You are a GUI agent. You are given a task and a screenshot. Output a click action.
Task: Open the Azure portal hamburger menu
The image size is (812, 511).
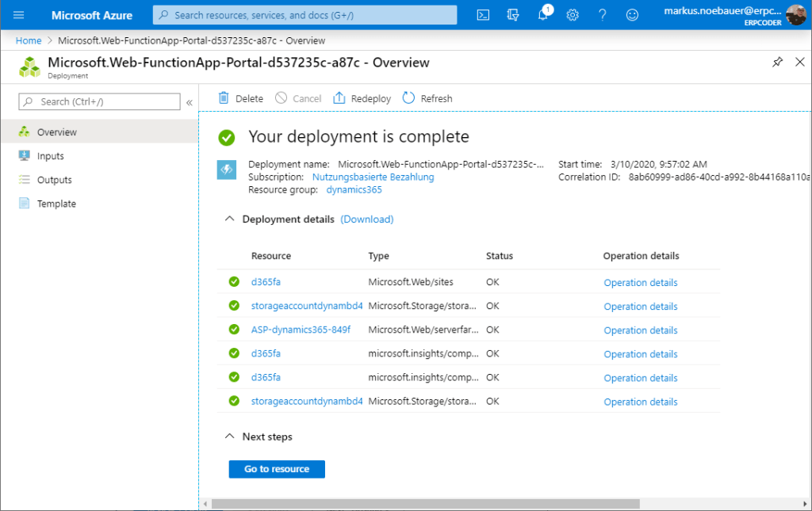[x=17, y=14]
